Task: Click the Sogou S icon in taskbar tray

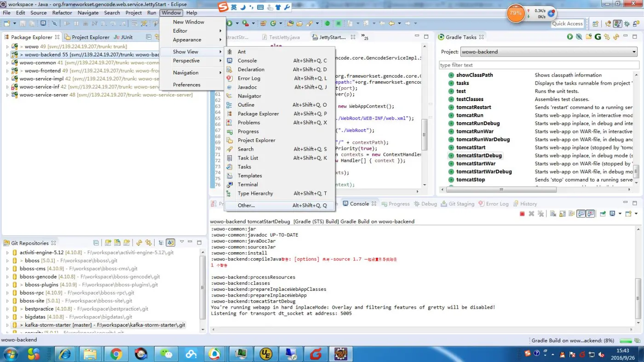Action: 528,353
